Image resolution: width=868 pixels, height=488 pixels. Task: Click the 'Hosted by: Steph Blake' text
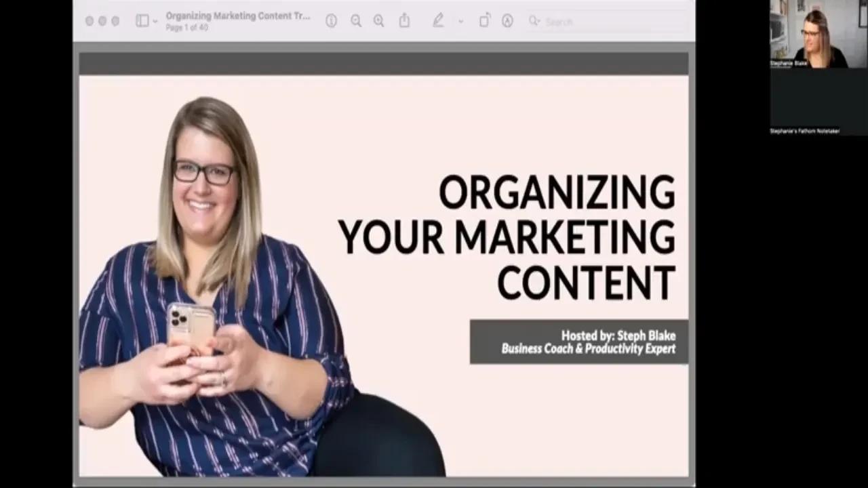pos(618,335)
